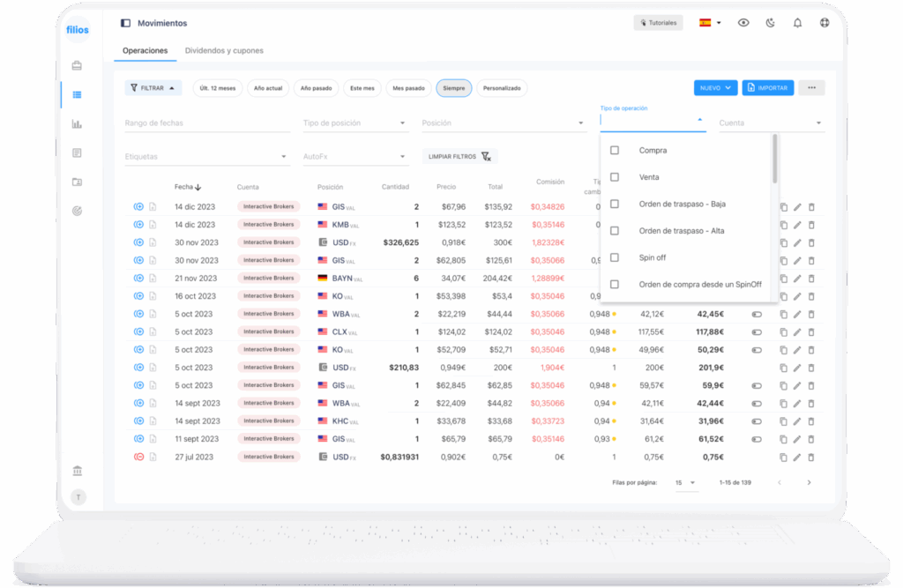
Task: Switch to dark mode using moon icon
Action: click(x=770, y=23)
